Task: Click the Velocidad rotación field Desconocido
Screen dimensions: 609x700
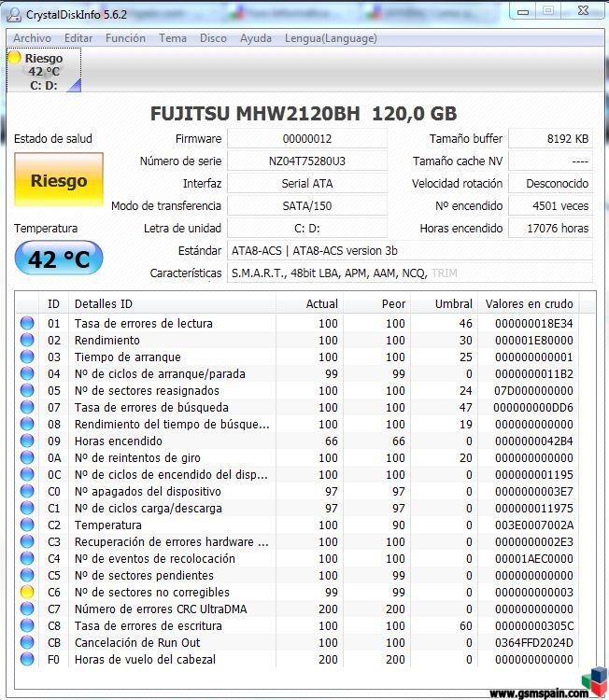Action: click(550, 183)
